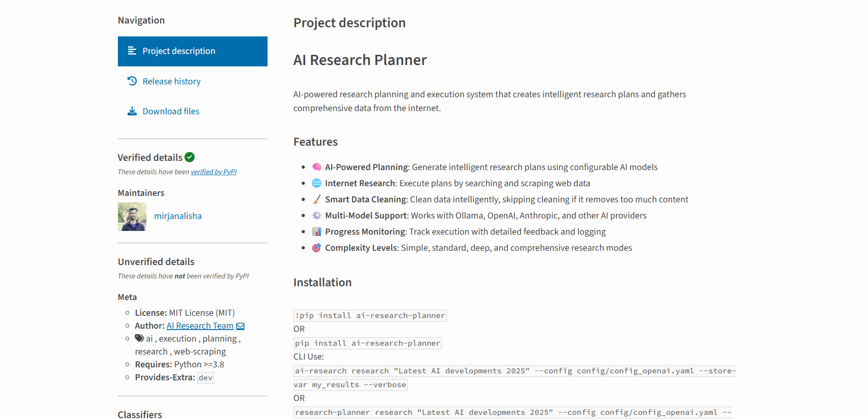This screenshot has width=868, height=419.
Task: Click the target emoji beside Complexity Levels
Action: 316,248
